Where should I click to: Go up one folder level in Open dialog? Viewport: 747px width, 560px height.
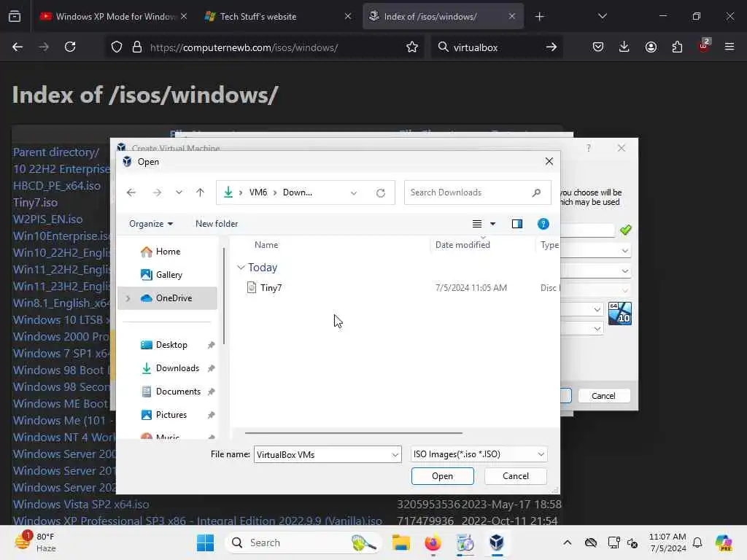(x=200, y=192)
